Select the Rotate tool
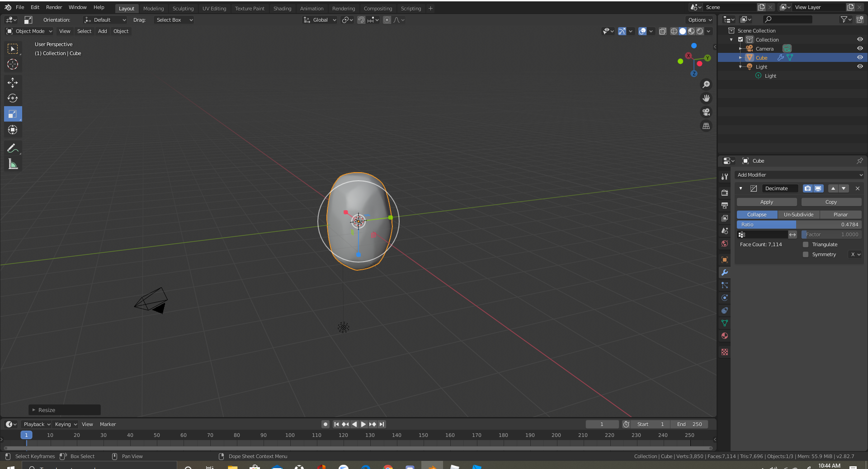868x469 pixels. (x=13, y=98)
